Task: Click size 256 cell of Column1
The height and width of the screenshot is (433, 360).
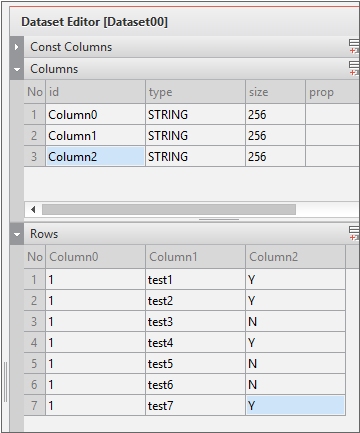Action: point(275,136)
